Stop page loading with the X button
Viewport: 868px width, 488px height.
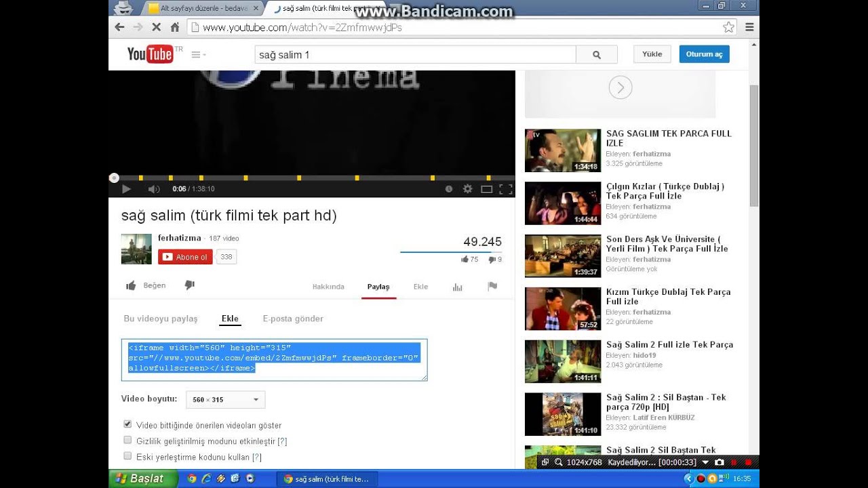[x=157, y=27]
